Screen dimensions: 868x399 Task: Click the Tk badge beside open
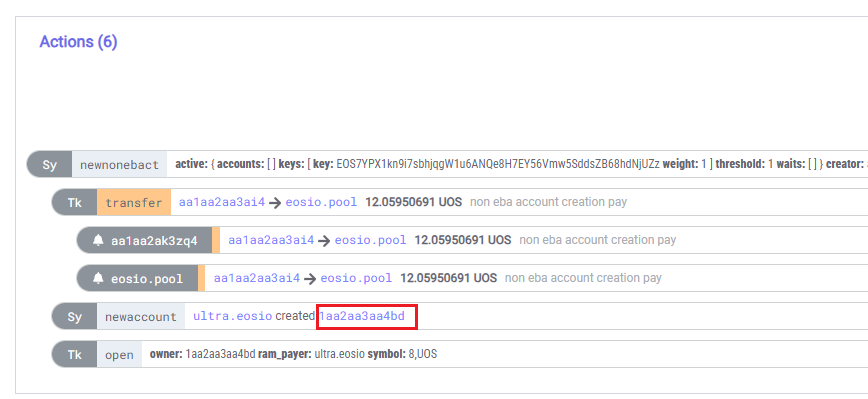74,355
